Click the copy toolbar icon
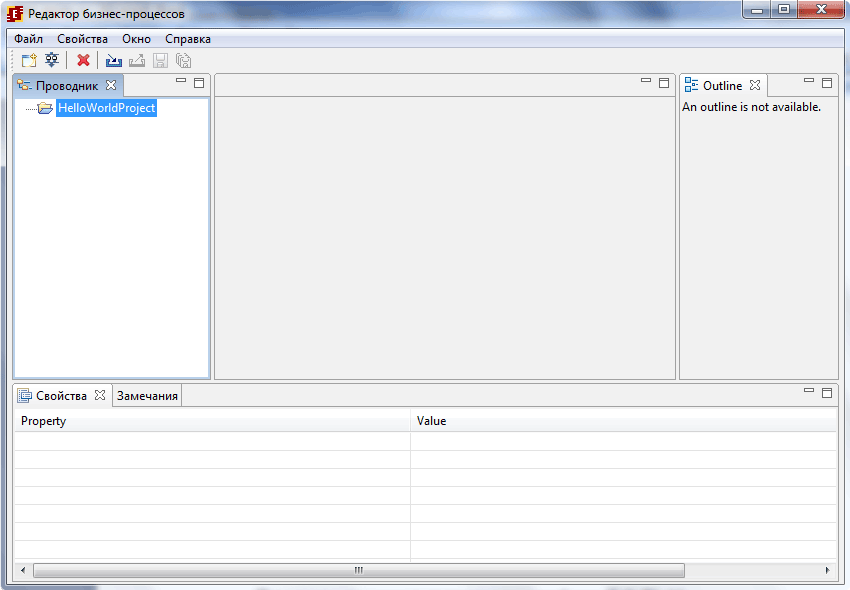The image size is (850, 590). tap(183, 60)
